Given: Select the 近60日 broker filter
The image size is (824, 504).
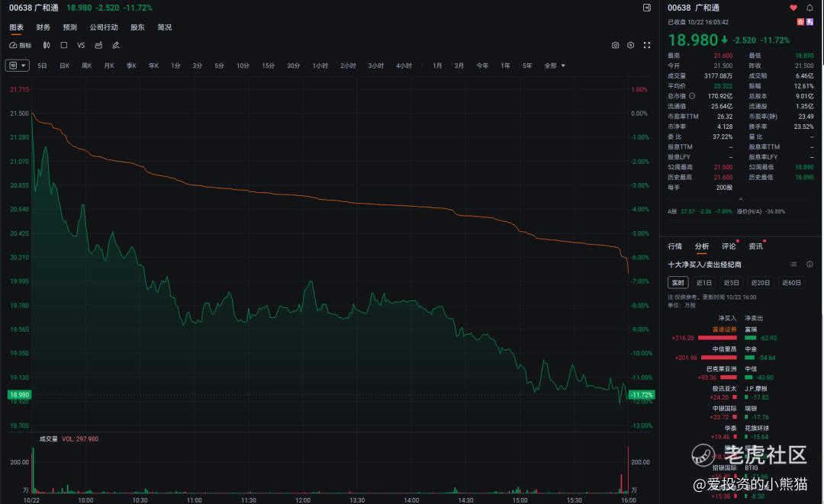Looking at the screenshot, I should point(791,282).
